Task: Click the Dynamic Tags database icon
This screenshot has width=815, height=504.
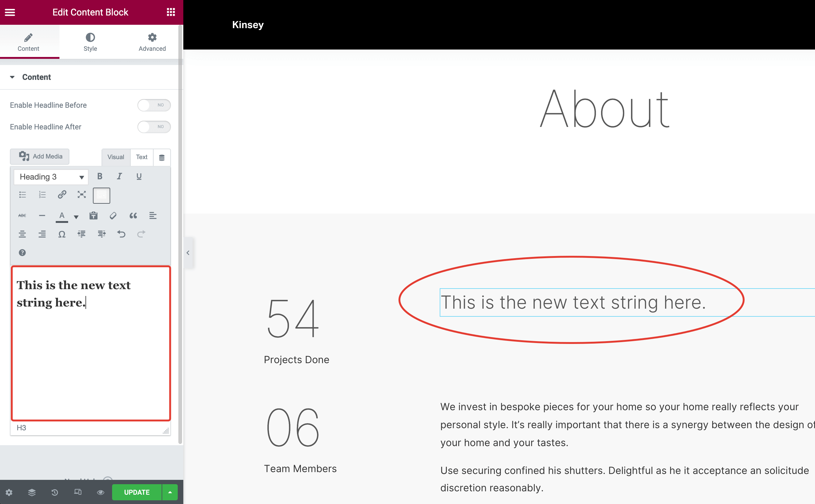Action: coord(162,157)
